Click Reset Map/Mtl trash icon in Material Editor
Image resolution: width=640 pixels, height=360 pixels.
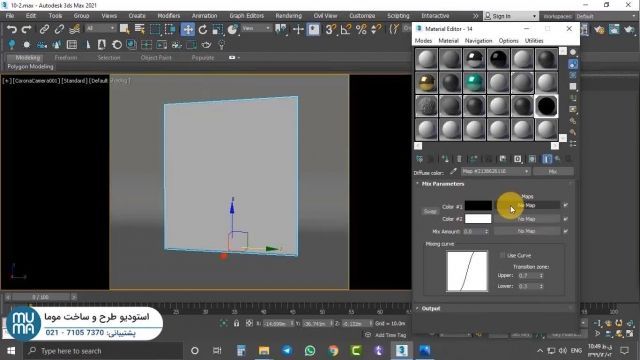click(459, 159)
